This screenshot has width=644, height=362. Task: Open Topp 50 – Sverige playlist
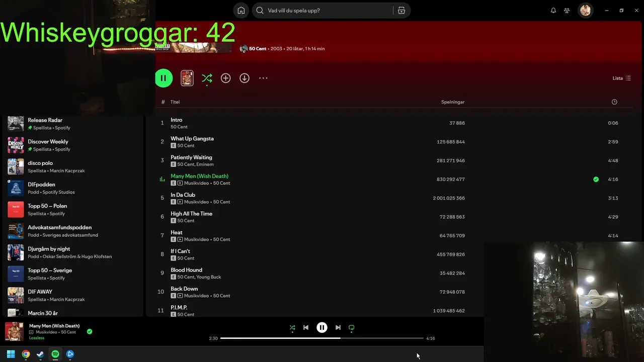coord(74,274)
